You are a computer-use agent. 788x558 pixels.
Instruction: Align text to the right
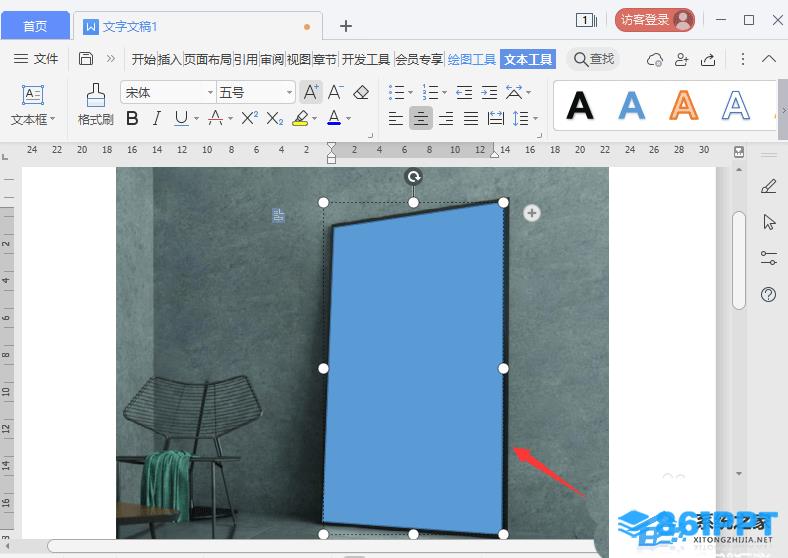click(446, 119)
